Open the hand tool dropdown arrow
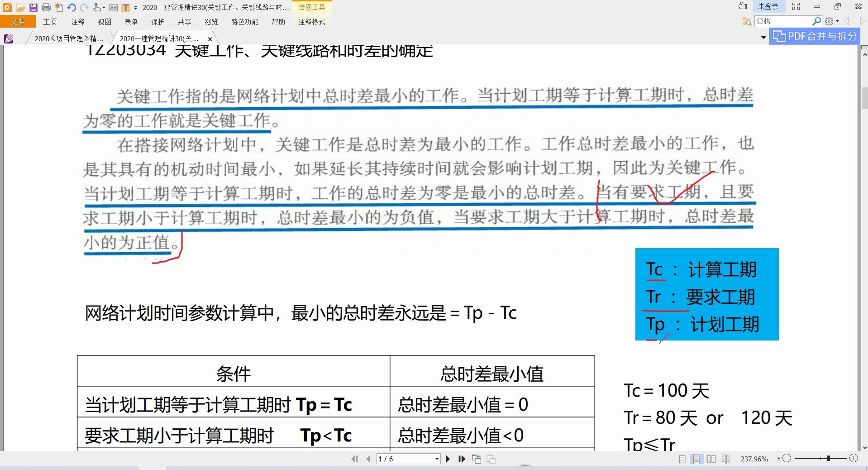The image size is (868, 470). pyautogui.click(x=104, y=8)
